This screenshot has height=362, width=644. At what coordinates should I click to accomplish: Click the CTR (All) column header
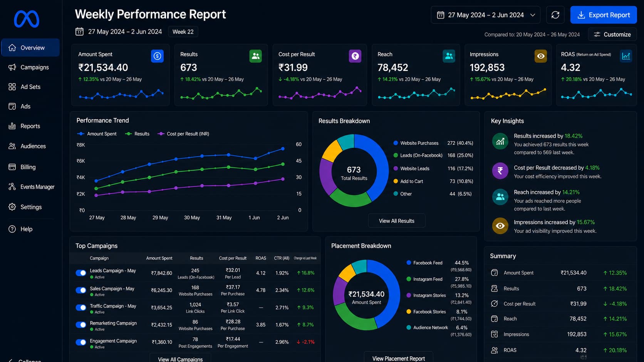click(x=282, y=258)
